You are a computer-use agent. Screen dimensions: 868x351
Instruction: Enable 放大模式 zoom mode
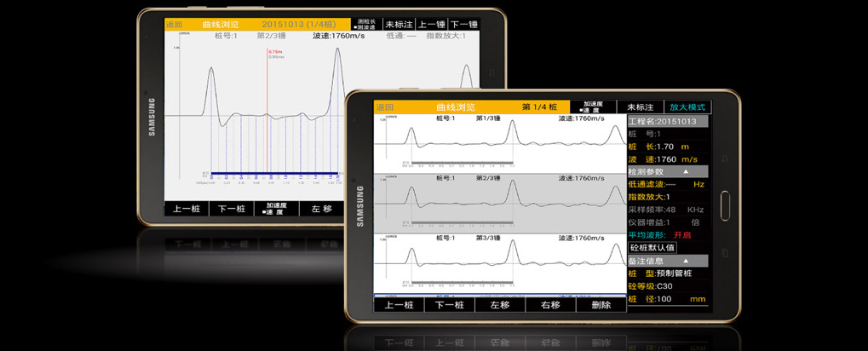(x=687, y=106)
